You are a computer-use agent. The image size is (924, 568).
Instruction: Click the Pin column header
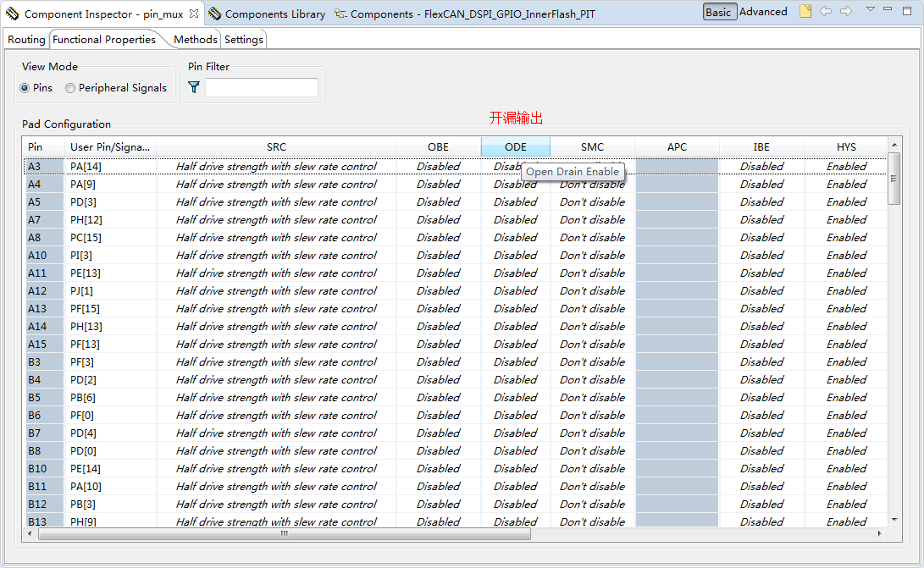click(x=43, y=146)
